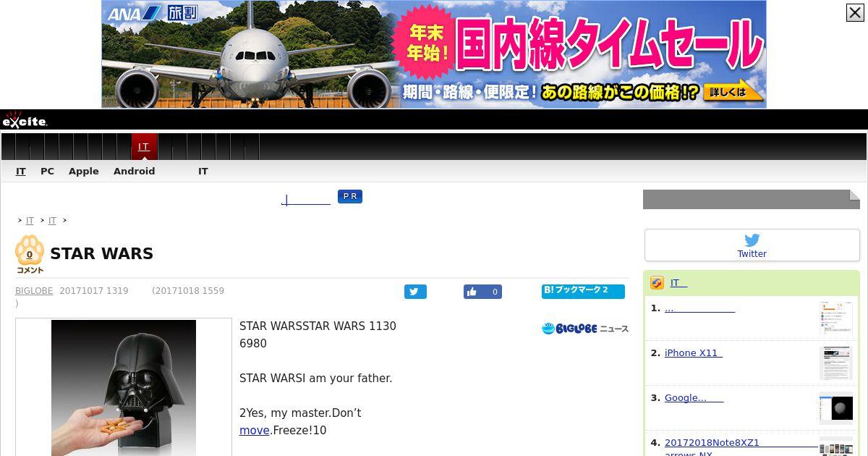
Task: Follow the 'move' link in article text
Action: click(x=255, y=431)
